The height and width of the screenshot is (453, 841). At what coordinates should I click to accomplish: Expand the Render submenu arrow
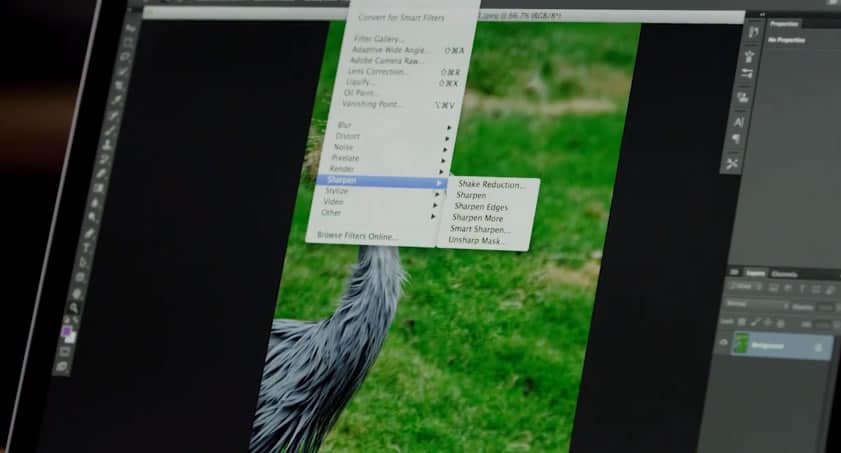(441, 172)
